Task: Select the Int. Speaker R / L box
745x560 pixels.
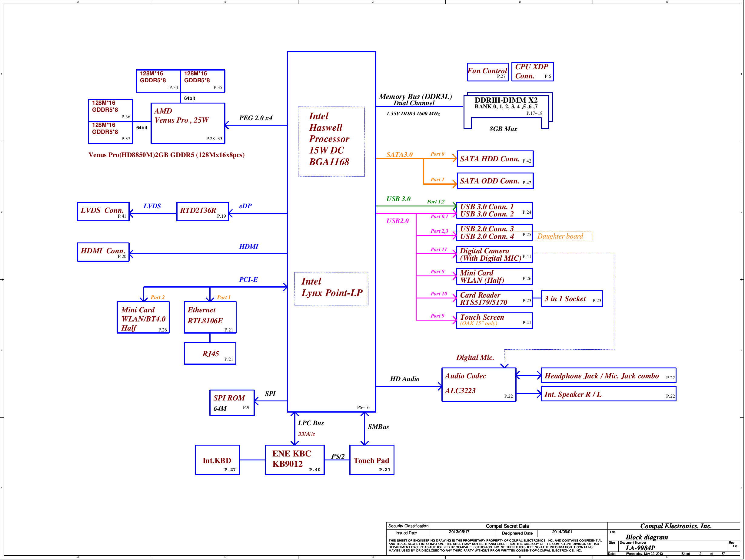Action: click(x=609, y=394)
